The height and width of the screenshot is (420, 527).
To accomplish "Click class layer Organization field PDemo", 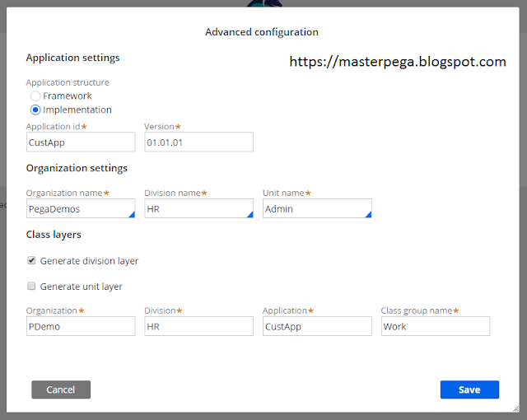I will (x=81, y=326).
